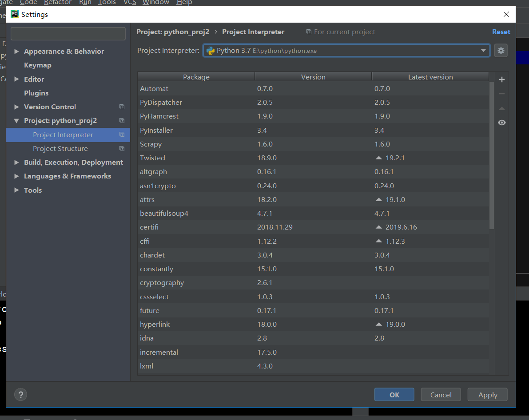Viewport: 529px width, 420px height.
Task: Click the copy icon beside Project Structure
Action: 122,149
